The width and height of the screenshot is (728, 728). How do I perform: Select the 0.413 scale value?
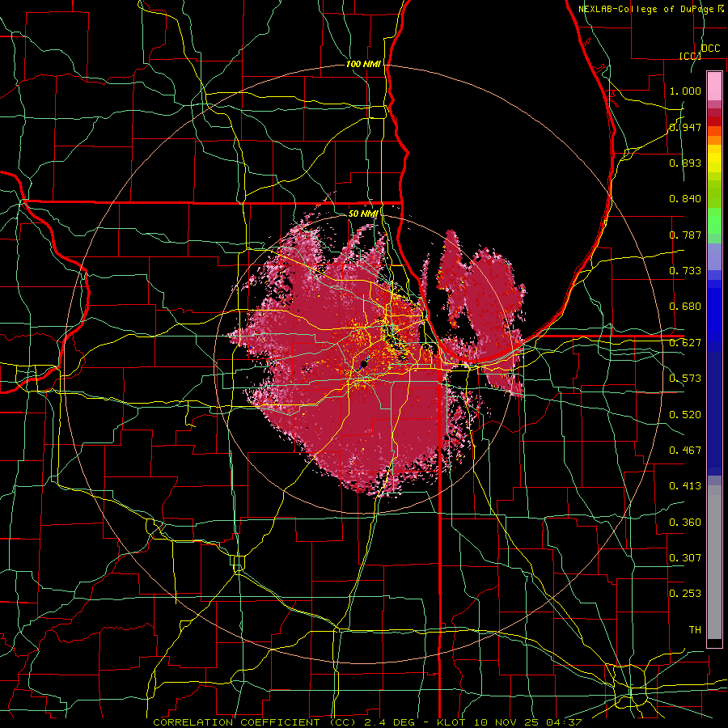pos(685,486)
